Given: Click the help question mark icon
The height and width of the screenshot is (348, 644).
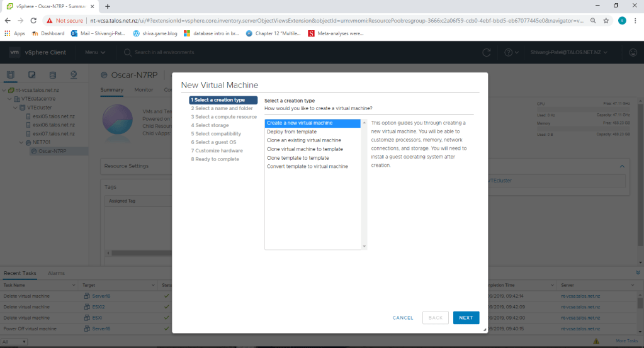Looking at the screenshot, I should [508, 52].
